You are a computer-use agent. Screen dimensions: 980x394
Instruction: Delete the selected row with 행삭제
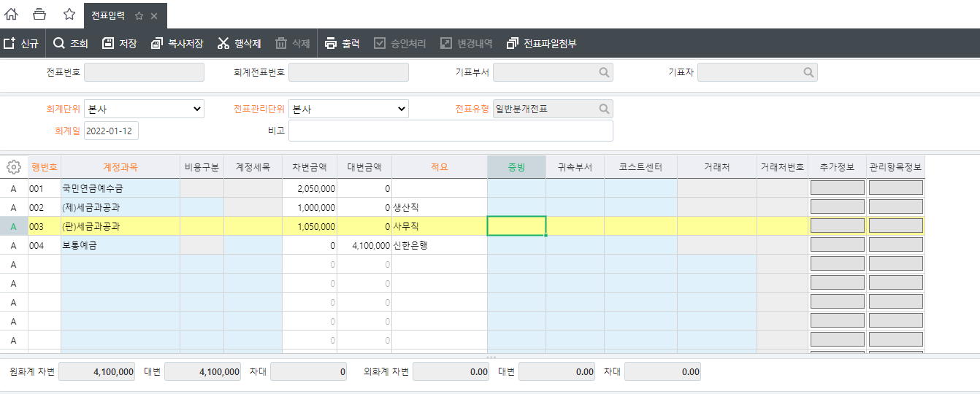coord(239,43)
